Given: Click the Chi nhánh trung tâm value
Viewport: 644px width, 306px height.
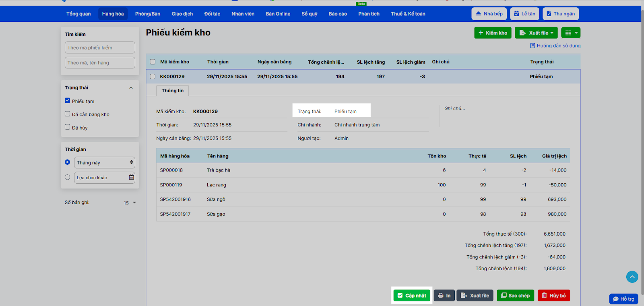Looking at the screenshot, I should 357,125.
